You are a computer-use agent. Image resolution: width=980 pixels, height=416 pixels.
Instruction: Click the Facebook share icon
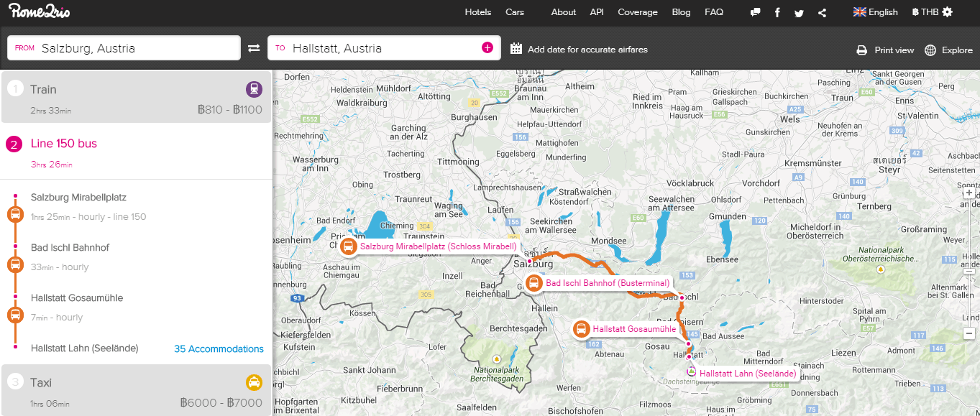click(x=777, y=12)
